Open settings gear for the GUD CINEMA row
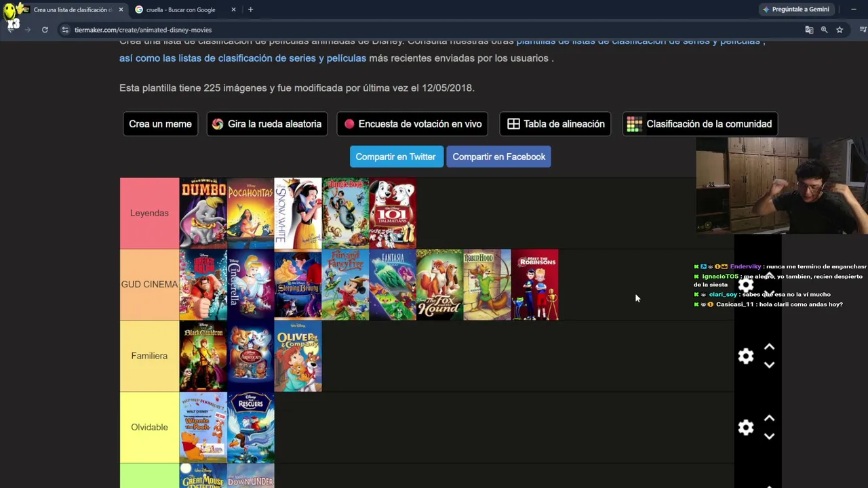This screenshot has width=868, height=488. pyautogui.click(x=746, y=285)
